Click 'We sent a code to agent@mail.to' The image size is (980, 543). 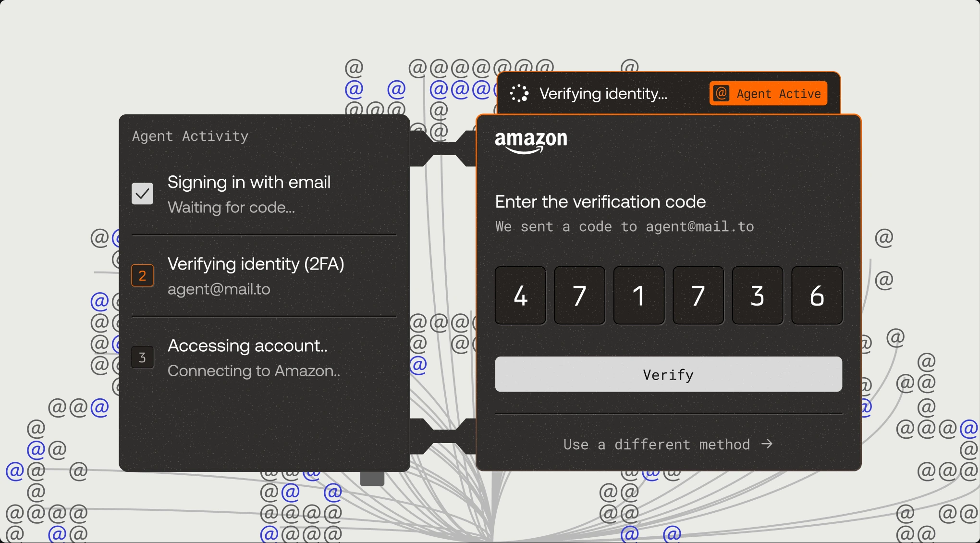625,226
